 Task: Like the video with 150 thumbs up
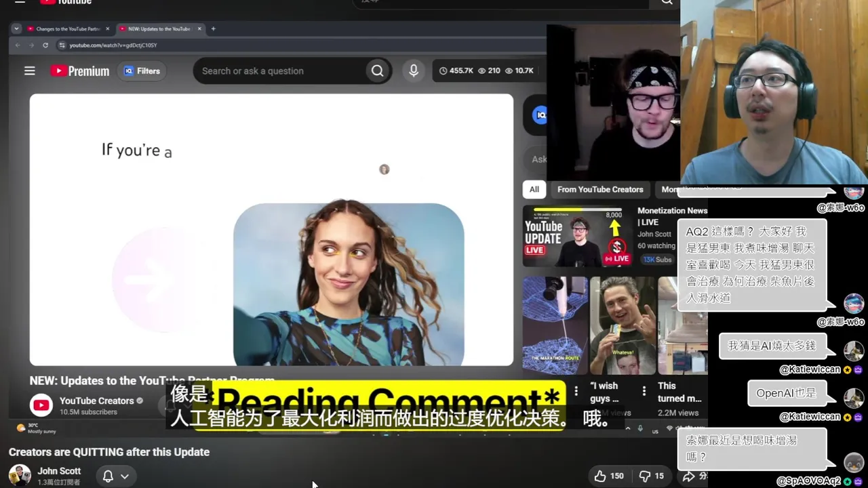[608, 476]
